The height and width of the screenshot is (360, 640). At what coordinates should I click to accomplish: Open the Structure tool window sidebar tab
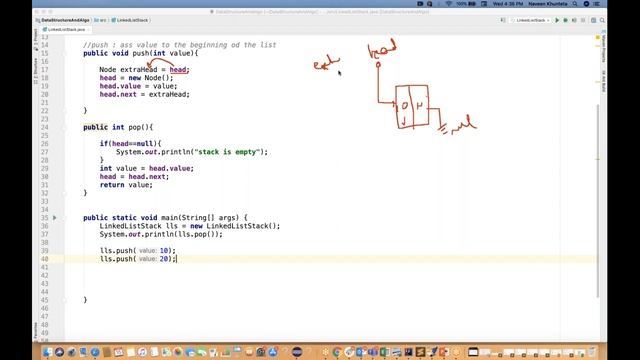click(x=36, y=71)
